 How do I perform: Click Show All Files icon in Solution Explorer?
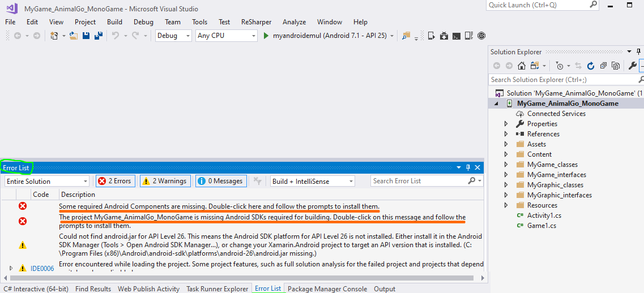615,66
